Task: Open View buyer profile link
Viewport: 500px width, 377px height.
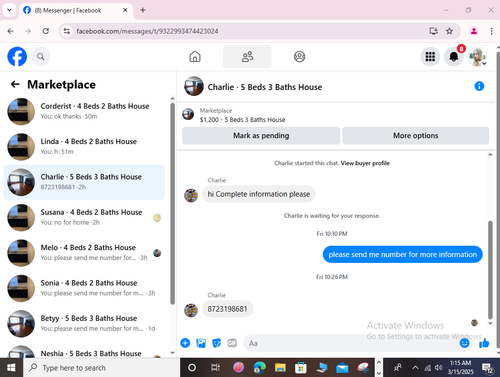Action: [x=365, y=163]
